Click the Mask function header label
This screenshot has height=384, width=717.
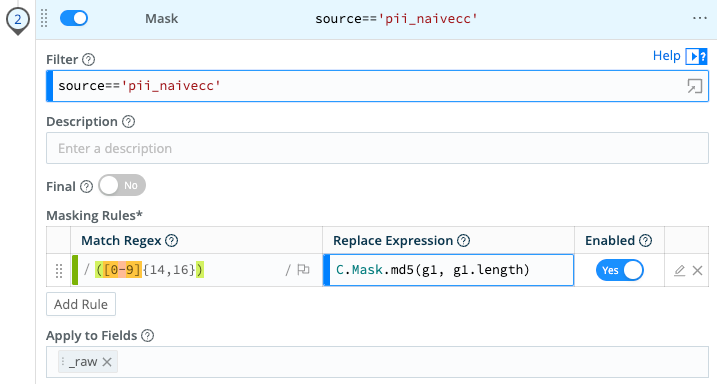(x=161, y=19)
